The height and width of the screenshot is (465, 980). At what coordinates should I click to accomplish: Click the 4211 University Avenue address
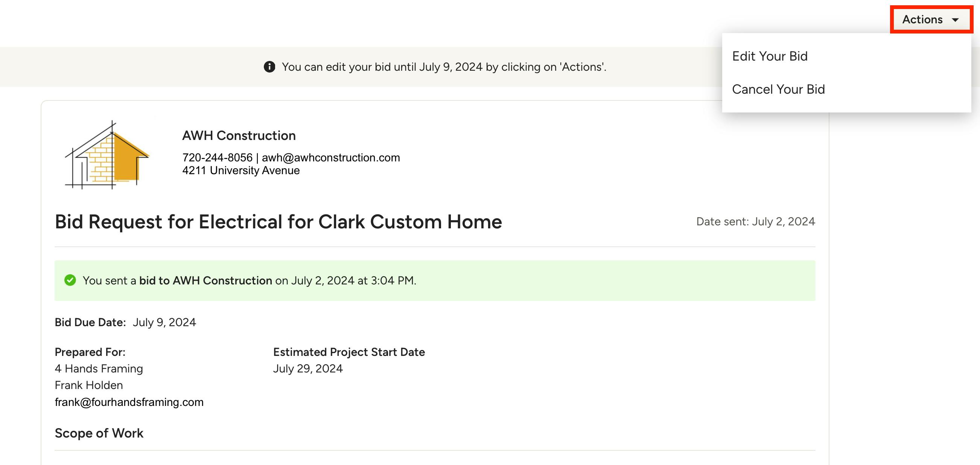coord(241,170)
